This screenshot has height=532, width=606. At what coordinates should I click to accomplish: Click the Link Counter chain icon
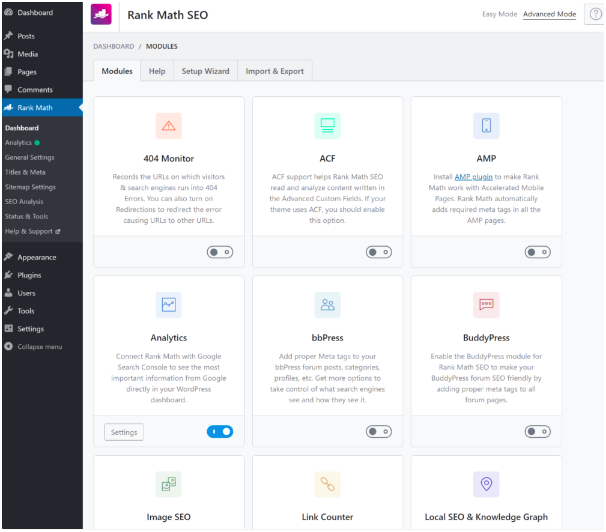pyautogui.click(x=327, y=484)
